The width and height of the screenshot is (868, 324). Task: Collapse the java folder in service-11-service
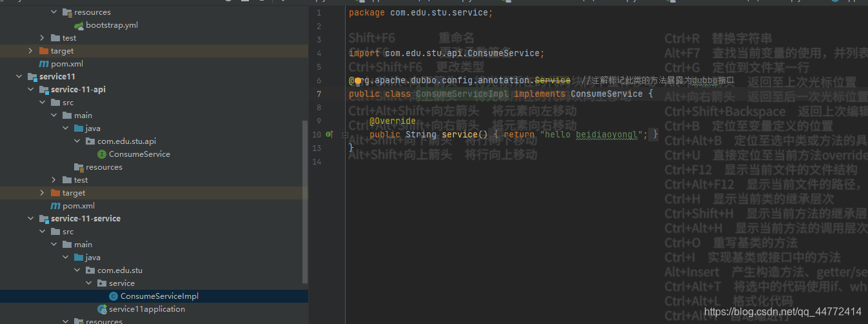coord(66,258)
